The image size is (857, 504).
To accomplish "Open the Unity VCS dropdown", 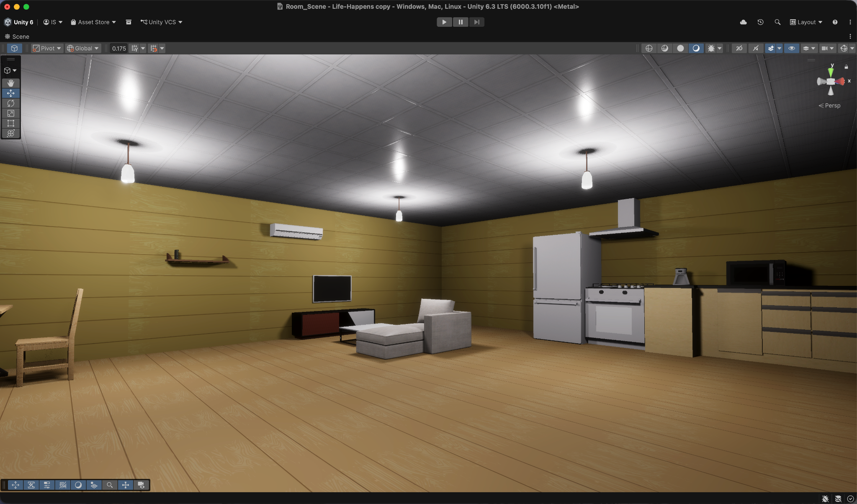I will click(x=161, y=22).
